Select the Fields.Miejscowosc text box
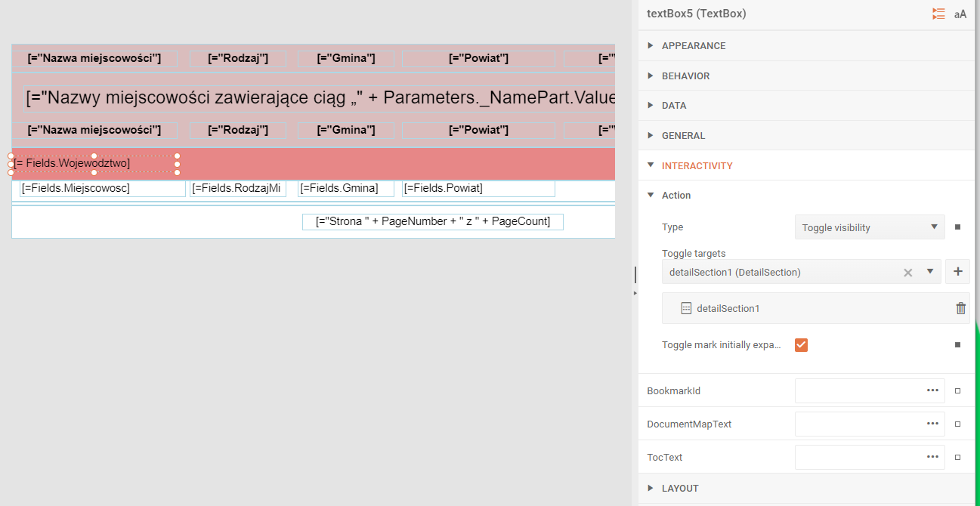 (x=102, y=189)
